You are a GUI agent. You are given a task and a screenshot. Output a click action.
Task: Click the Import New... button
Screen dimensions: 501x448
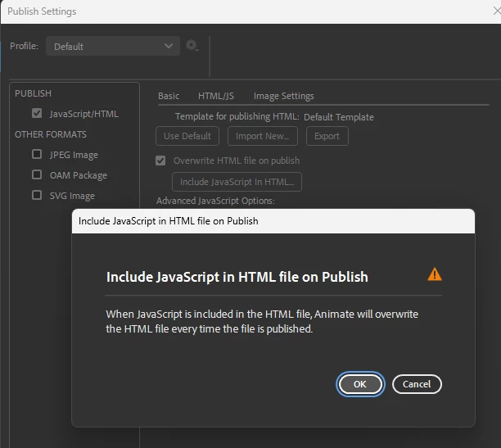[263, 136]
